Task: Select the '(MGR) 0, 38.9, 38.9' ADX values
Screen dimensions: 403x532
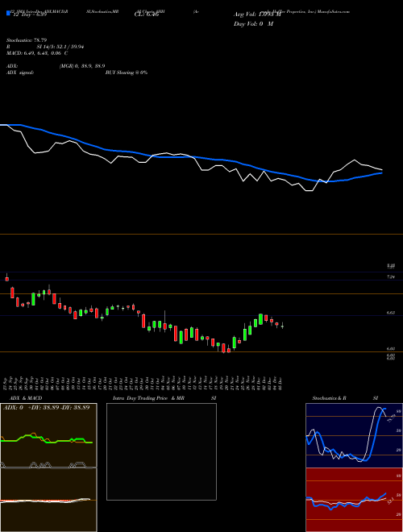Action: (x=82, y=66)
